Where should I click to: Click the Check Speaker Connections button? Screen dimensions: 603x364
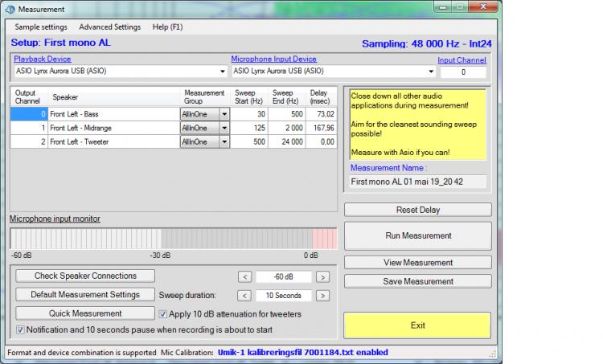tap(85, 276)
